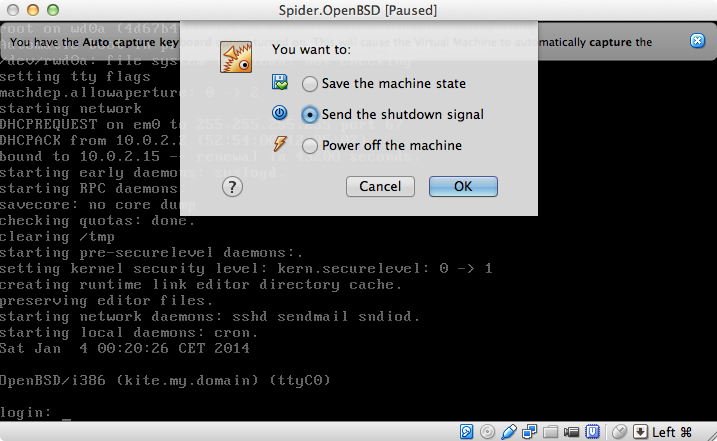Viewport: 717px width, 441px height.
Task: Click the 'starting network' terminal line
Action: tap(71, 108)
